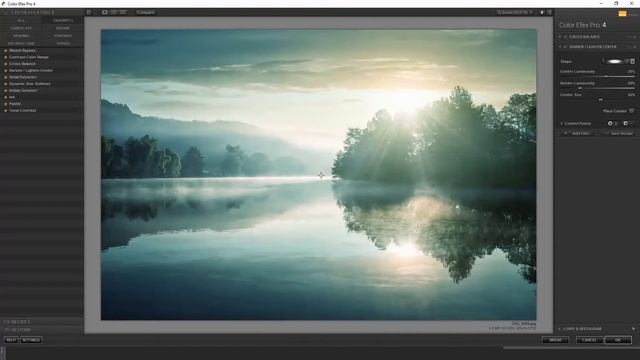This screenshot has width=640, height=360.
Task: Toggle favorite star for Darken / Lighten Center
Action: point(5,70)
